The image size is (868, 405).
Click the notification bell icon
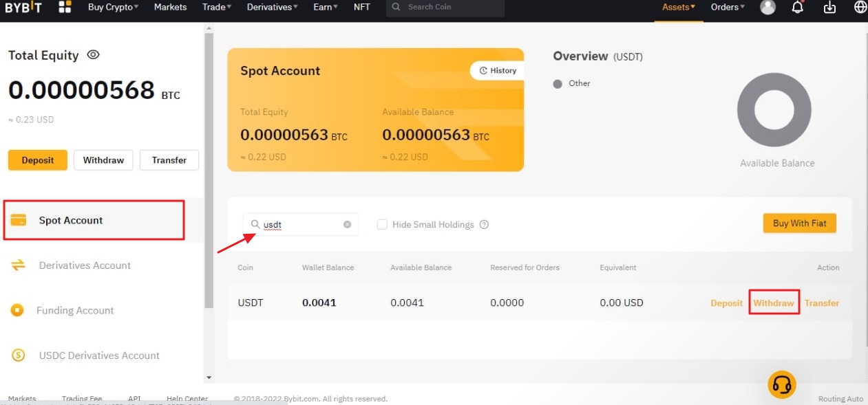pos(797,7)
